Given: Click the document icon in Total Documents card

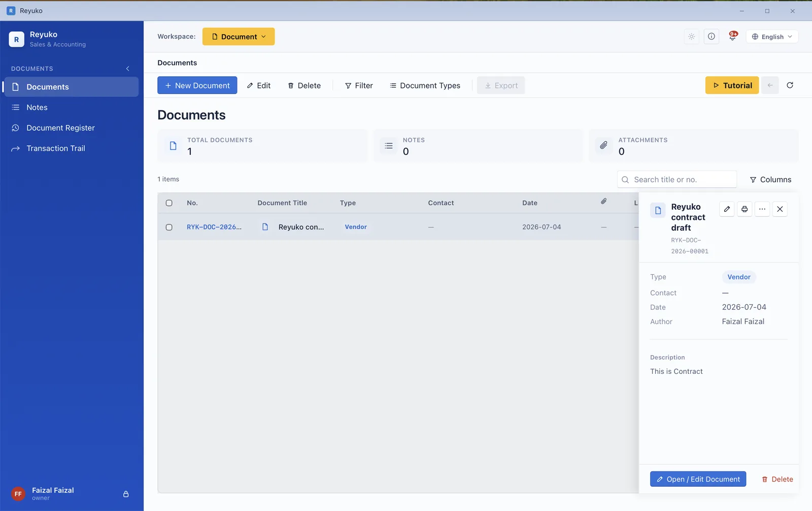Looking at the screenshot, I should (x=173, y=146).
